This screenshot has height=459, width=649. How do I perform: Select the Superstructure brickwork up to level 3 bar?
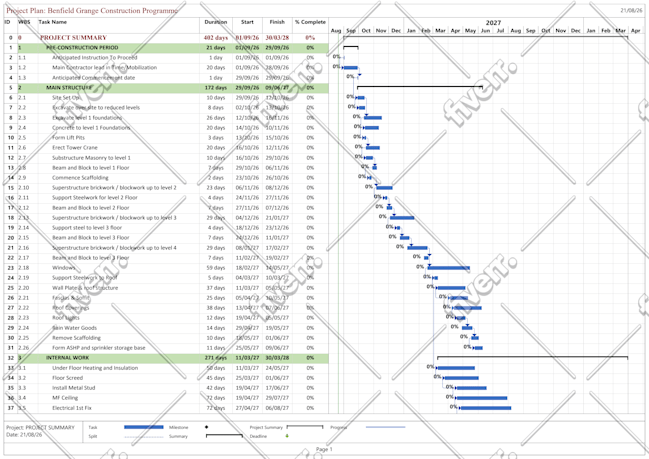coord(402,218)
